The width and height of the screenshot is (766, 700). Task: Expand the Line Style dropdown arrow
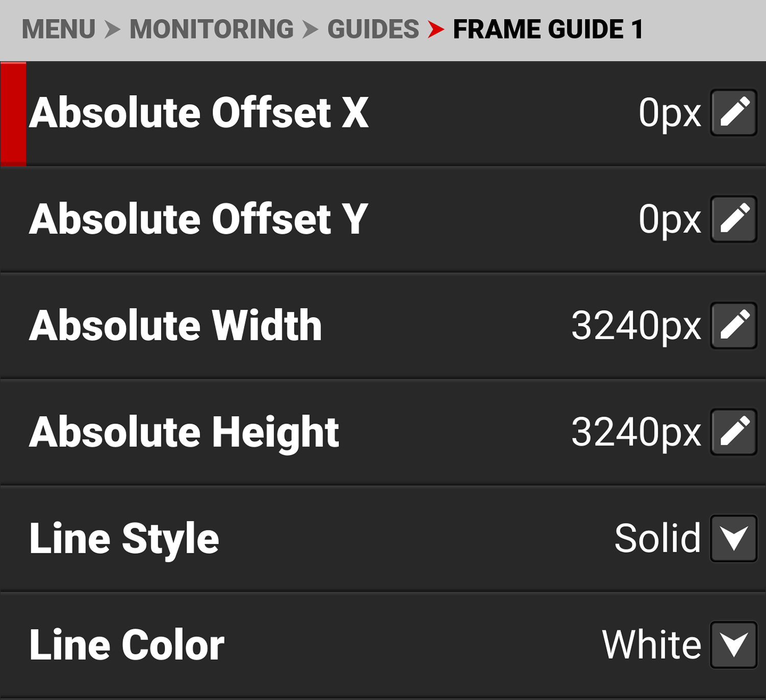tap(734, 539)
